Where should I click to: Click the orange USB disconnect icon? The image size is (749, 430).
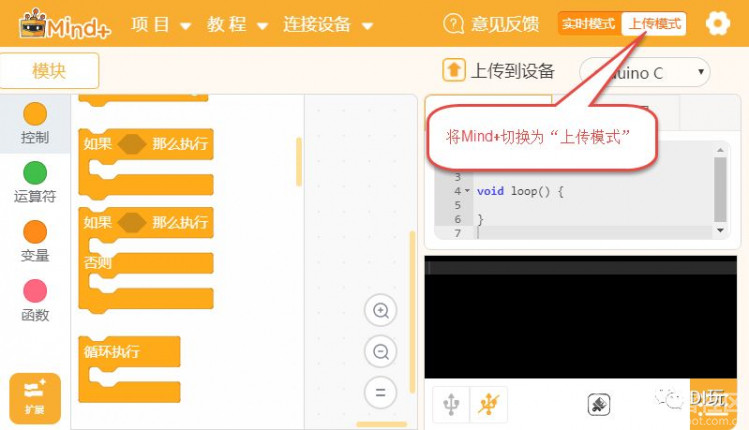pos(489,404)
